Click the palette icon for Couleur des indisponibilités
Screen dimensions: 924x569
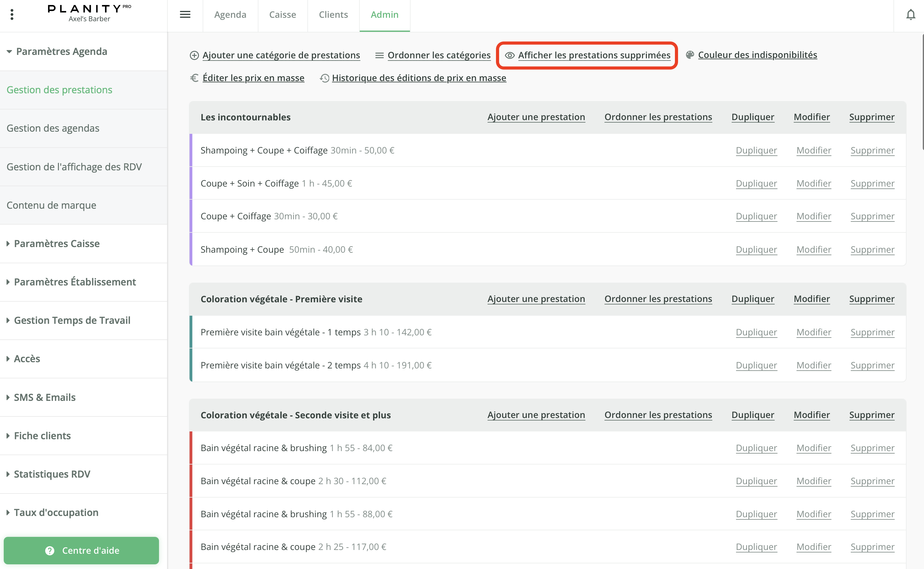coord(690,55)
